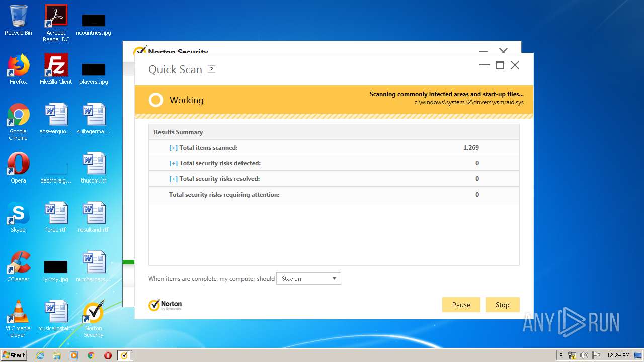Select debtforeig desktop file
This screenshot has width=644, height=362.
[56, 171]
